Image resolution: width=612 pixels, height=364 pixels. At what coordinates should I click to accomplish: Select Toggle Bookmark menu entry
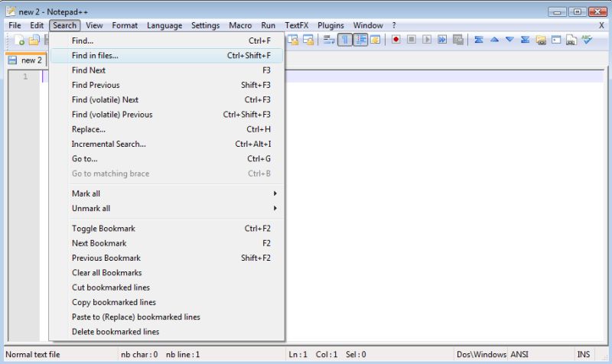167,229
